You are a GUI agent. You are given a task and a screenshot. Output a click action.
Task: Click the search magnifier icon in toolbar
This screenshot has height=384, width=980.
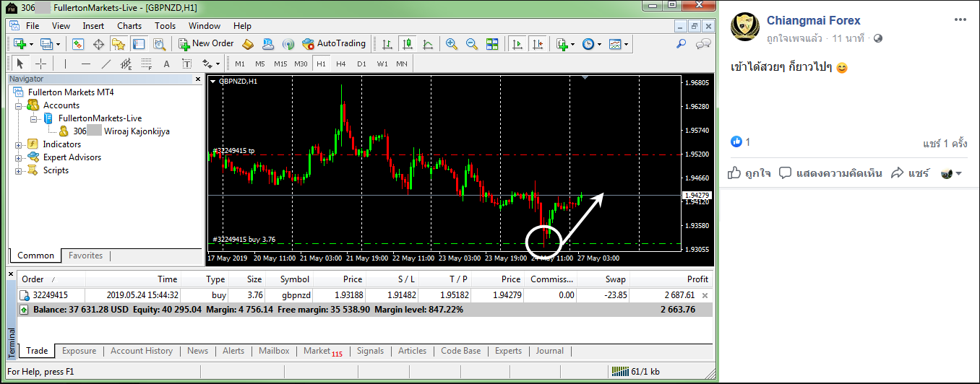click(681, 44)
